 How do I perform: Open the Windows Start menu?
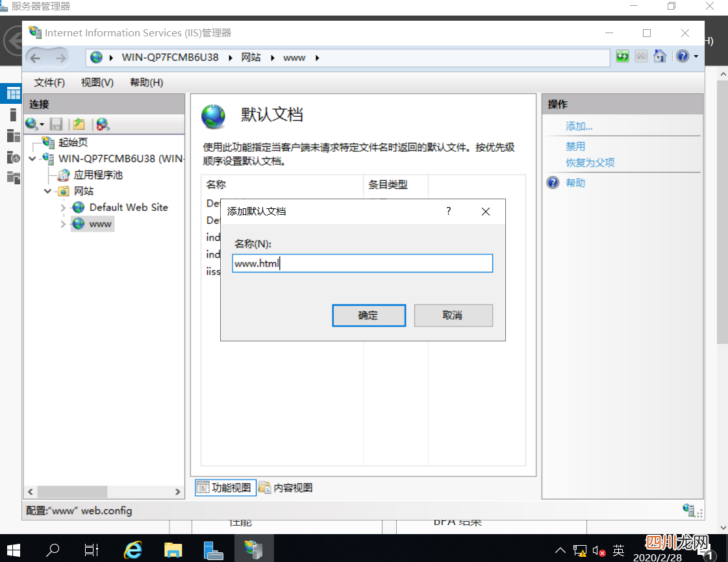point(13,550)
